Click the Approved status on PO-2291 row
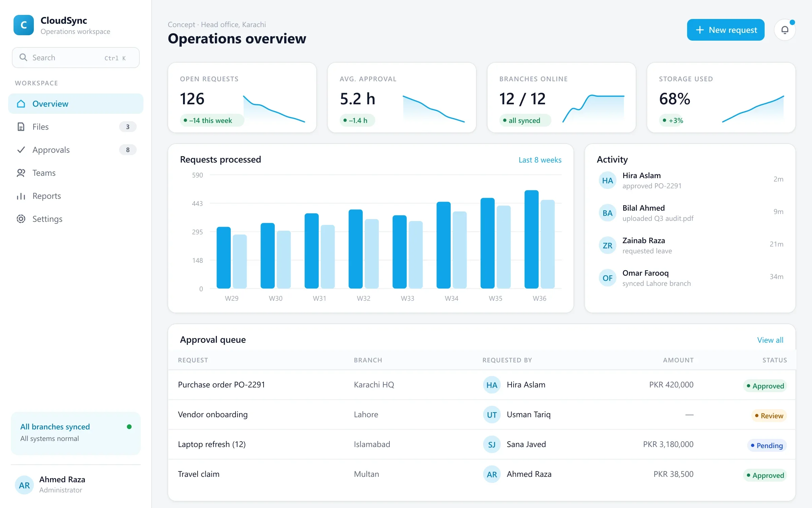812x508 pixels. (x=765, y=386)
